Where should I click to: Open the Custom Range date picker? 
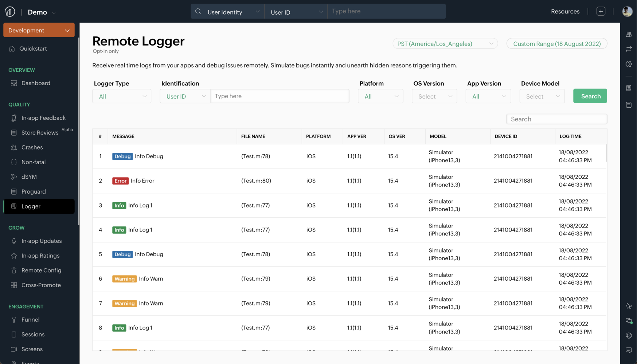(x=556, y=44)
